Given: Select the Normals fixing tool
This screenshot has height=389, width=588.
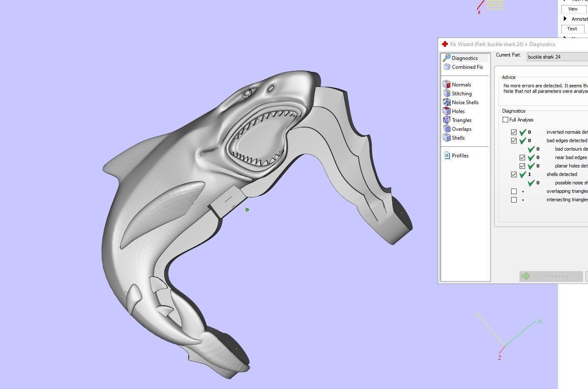Looking at the screenshot, I should click(x=457, y=85).
